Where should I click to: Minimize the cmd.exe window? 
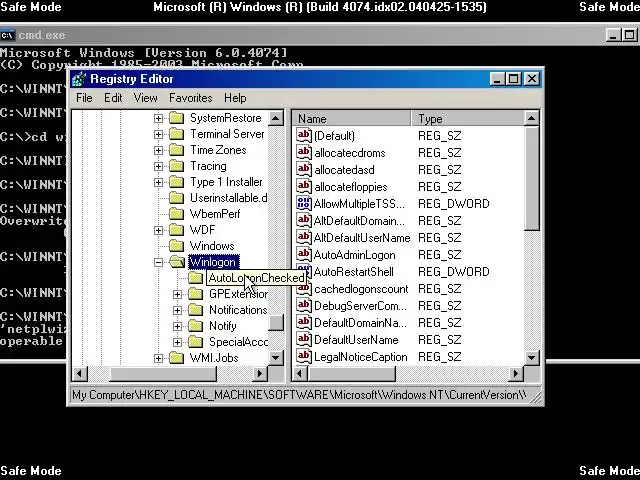pyautogui.click(x=613, y=35)
